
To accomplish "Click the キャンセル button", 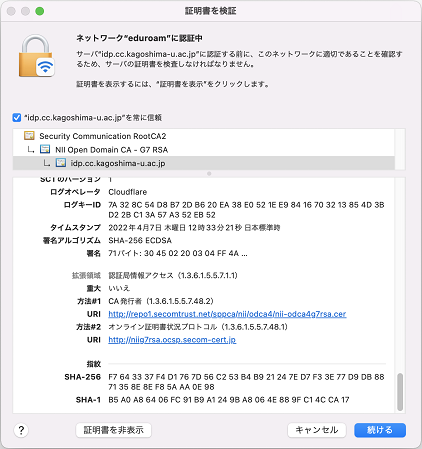I will coord(317,430).
